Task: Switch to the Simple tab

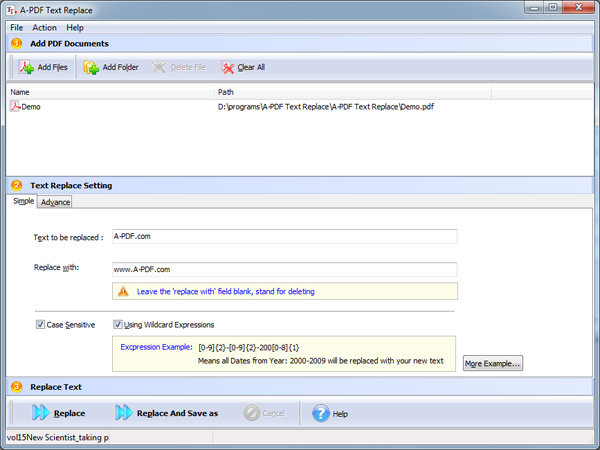Action: [x=23, y=201]
